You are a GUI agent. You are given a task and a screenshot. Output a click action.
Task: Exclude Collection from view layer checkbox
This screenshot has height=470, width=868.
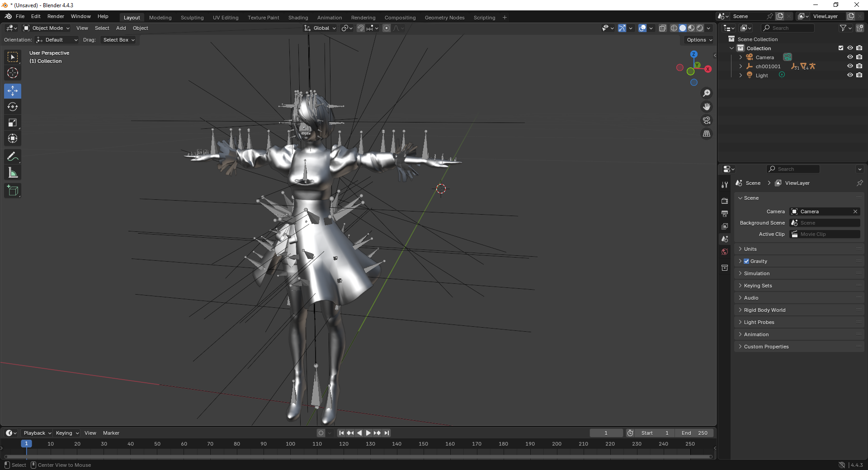coord(841,48)
